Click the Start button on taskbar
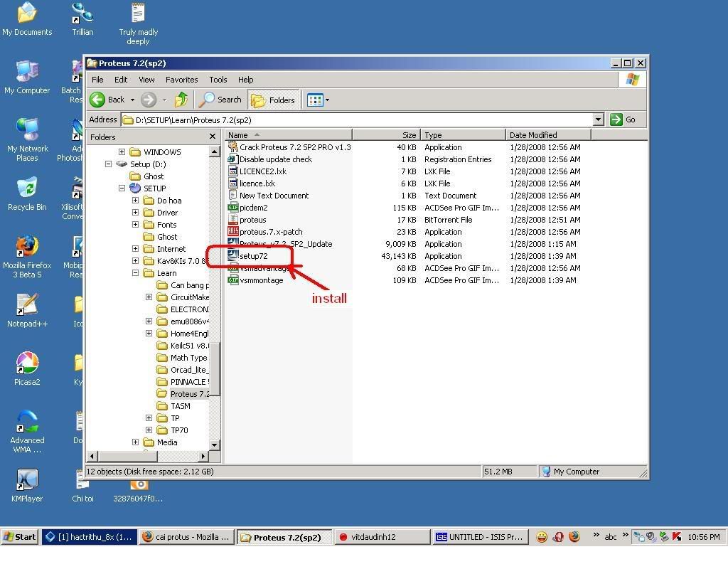The width and height of the screenshot is (728, 569). tap(19, 537)
